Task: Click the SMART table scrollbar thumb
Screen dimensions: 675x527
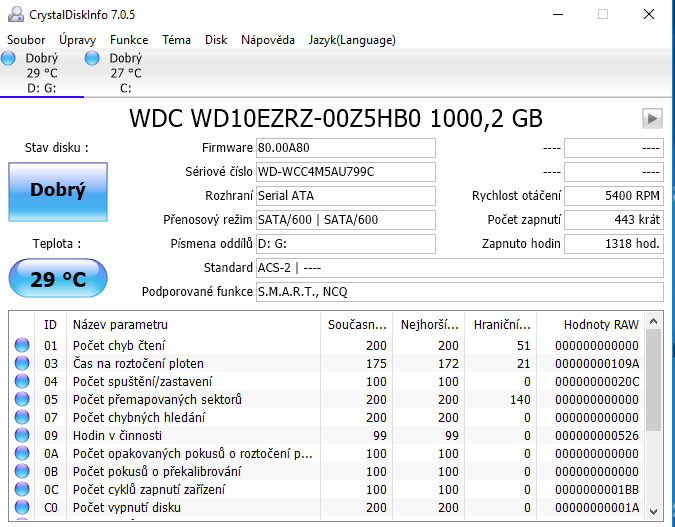Action: click(x=653, y=381)
